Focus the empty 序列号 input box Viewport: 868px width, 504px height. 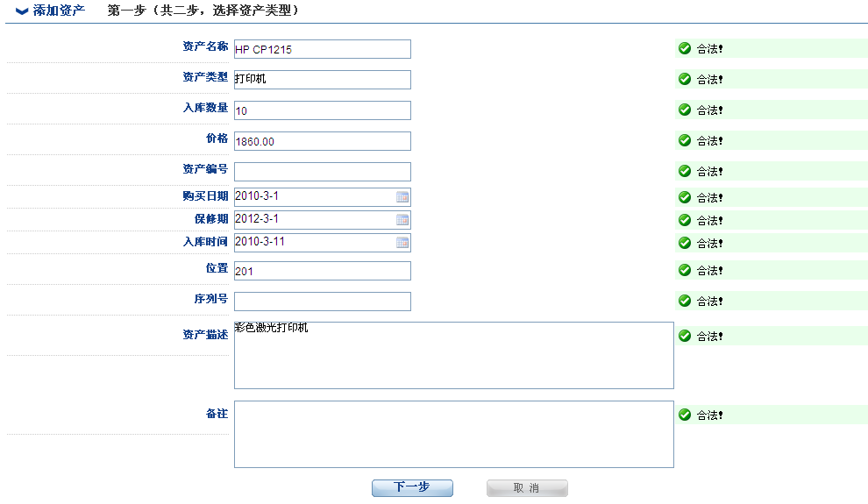pos(322,302)
